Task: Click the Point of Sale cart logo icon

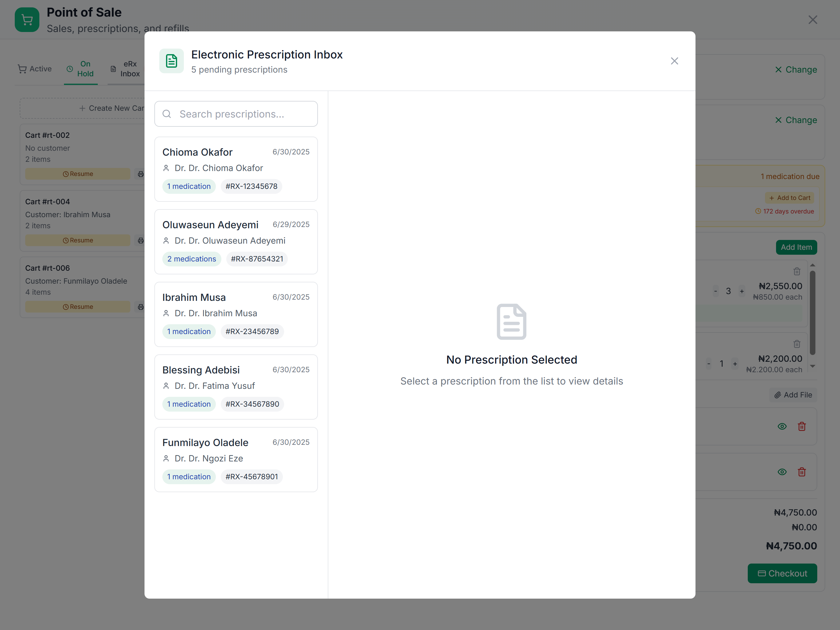Action: (x=27, y=20)
